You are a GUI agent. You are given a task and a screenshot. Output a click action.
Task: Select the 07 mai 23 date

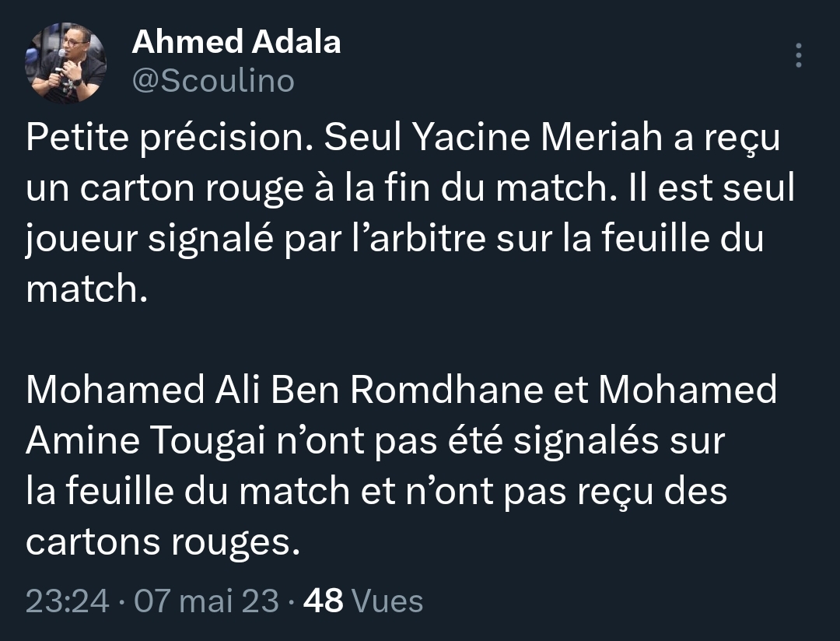[x=206, y=601]
